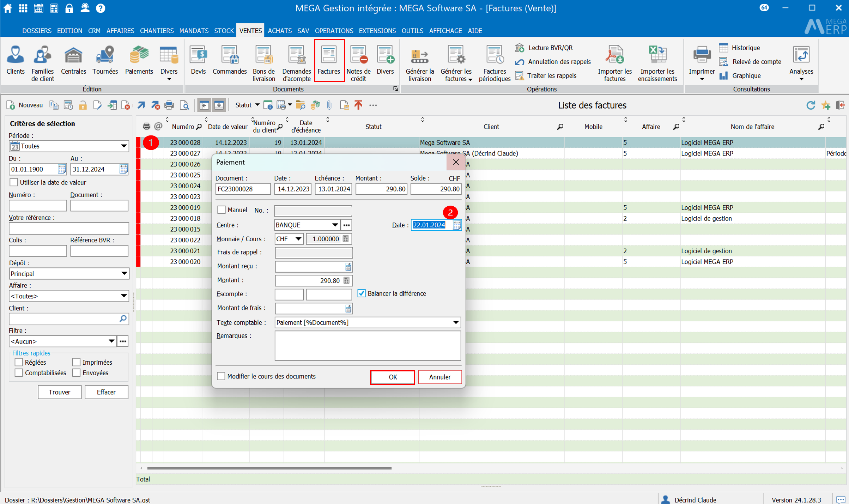Click Lecture BVR/QR

click(544, 48)
